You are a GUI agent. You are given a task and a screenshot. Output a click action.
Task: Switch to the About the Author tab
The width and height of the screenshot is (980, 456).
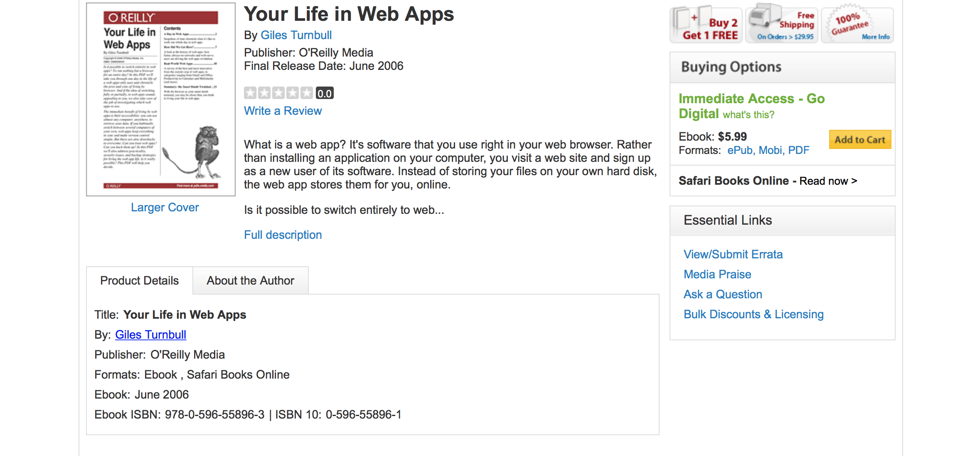coord(250,280)
